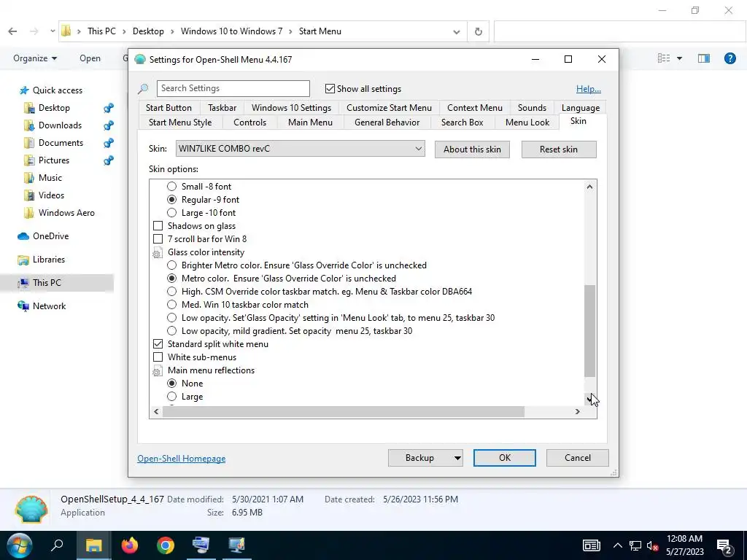Open the Help... link
This screenshot has width=747, height=560.
(589, 89)
